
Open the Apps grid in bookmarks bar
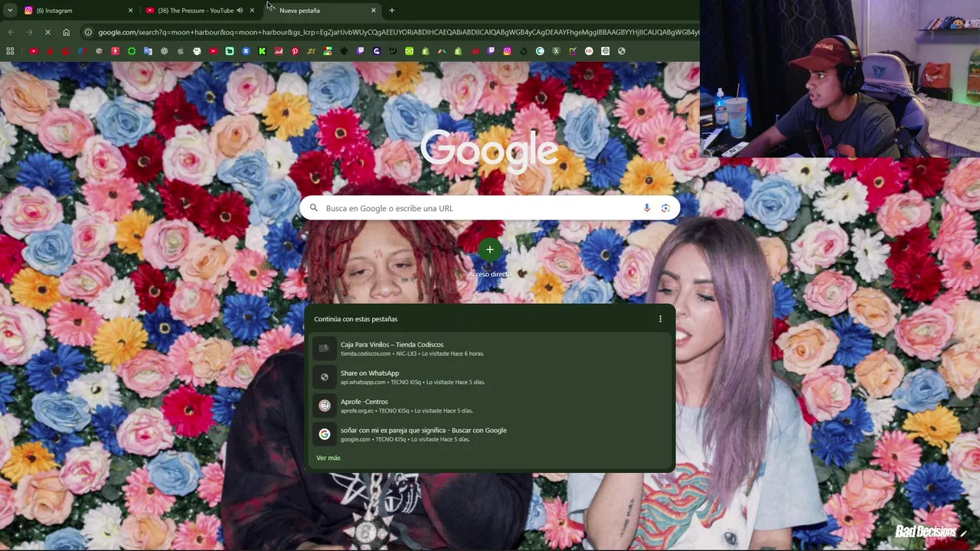pyautogui.click(x=10, y=51)
